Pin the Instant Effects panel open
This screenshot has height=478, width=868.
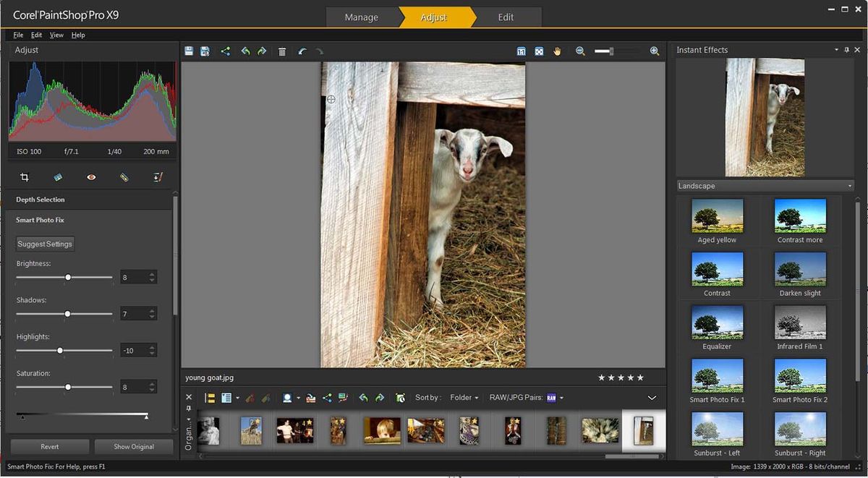846,50
